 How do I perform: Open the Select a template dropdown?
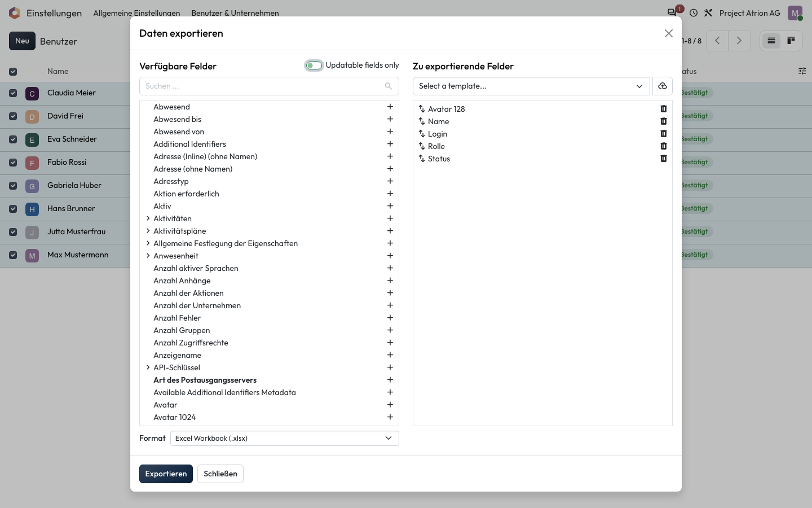tap(531, 86)
